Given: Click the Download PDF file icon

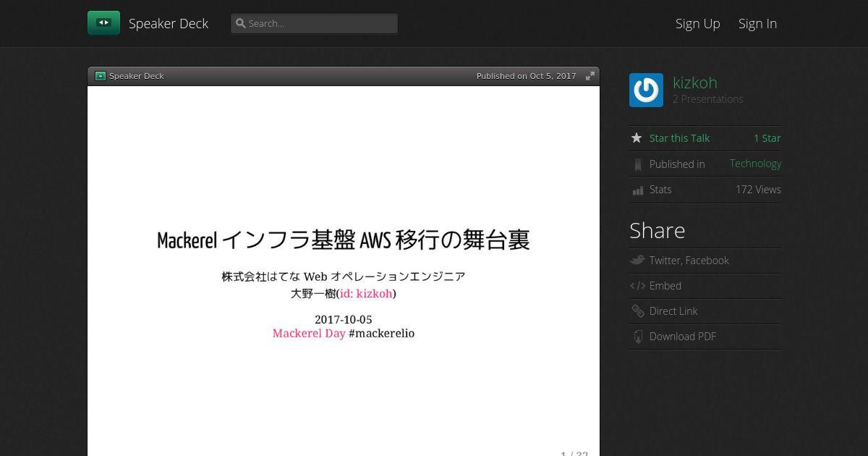Looking at the screenshot, I should tap(637, 337).
